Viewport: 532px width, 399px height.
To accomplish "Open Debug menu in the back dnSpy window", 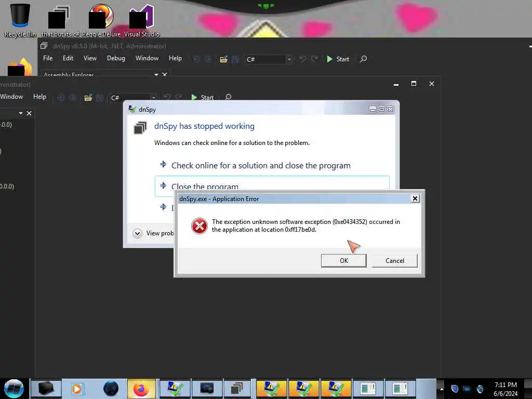I will (x=116, y=58).
